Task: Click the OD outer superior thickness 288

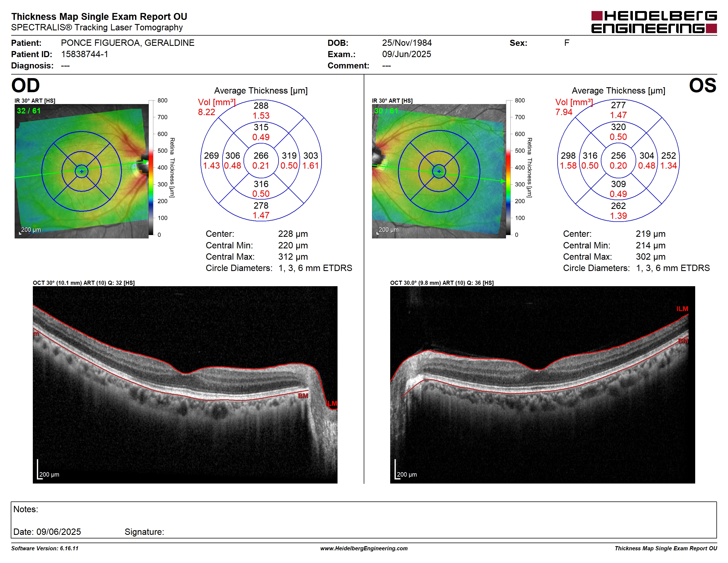Action: pos(261,105)
